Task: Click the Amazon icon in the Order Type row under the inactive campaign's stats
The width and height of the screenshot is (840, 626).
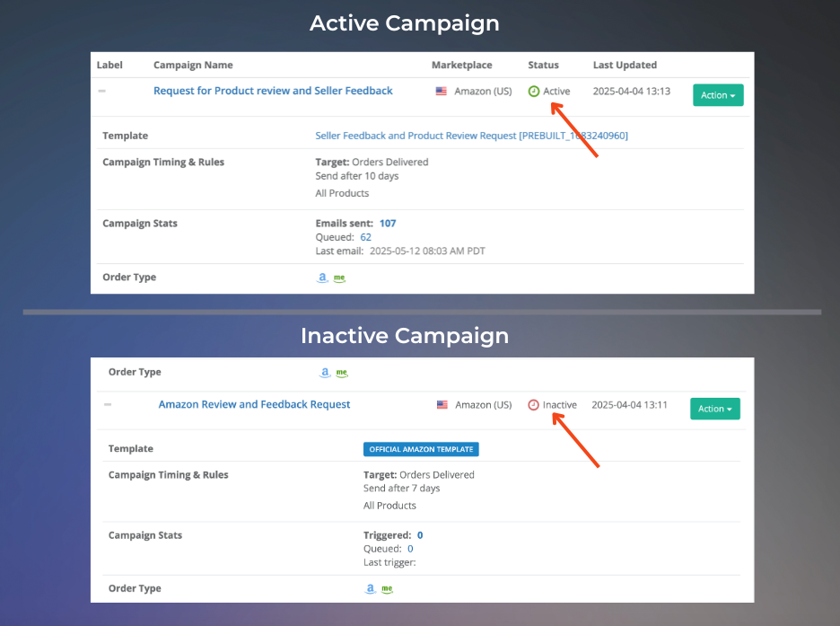Action: click(x=370, y=588)
